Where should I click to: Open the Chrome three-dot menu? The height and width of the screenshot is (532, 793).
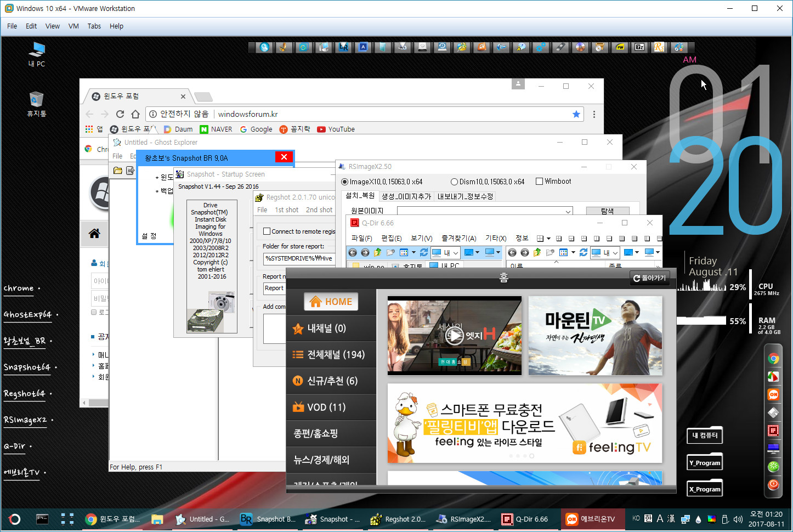[594, 114]
